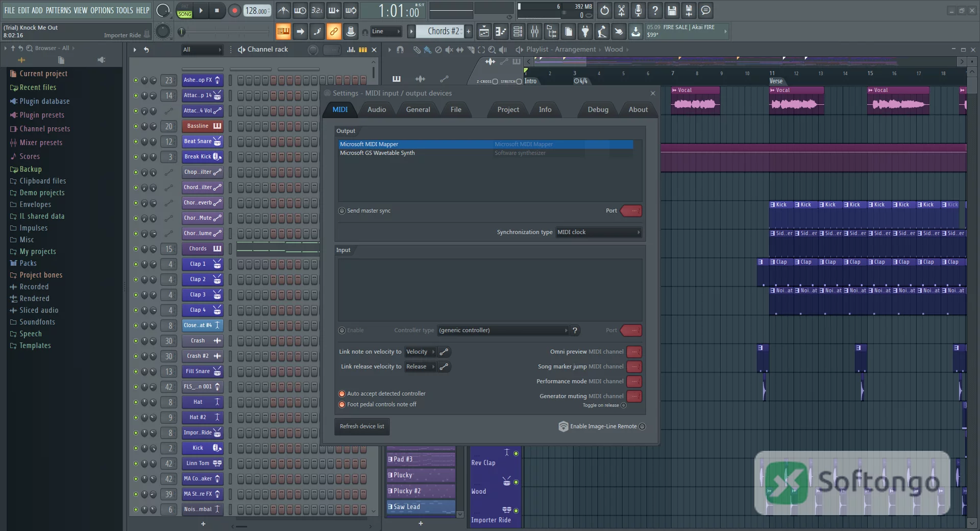Image resolution: width=980 pixels, height=531 pixels.
Task: Click the play button
Action: coord(201,10)
